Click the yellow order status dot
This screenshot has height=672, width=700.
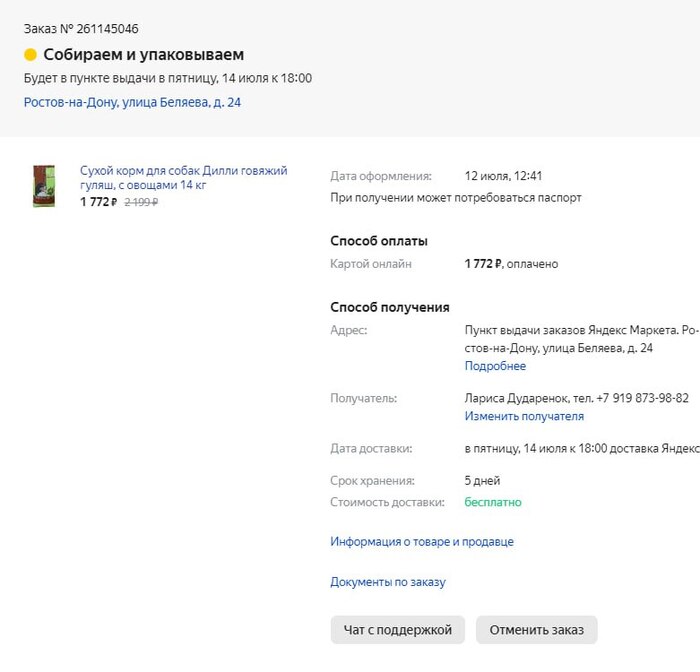(31, 55)
